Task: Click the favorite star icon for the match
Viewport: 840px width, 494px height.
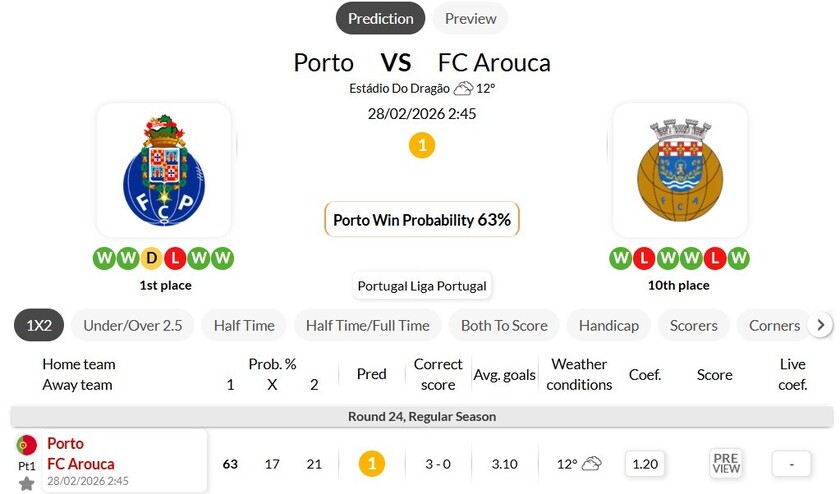Action: pos(27,484)
